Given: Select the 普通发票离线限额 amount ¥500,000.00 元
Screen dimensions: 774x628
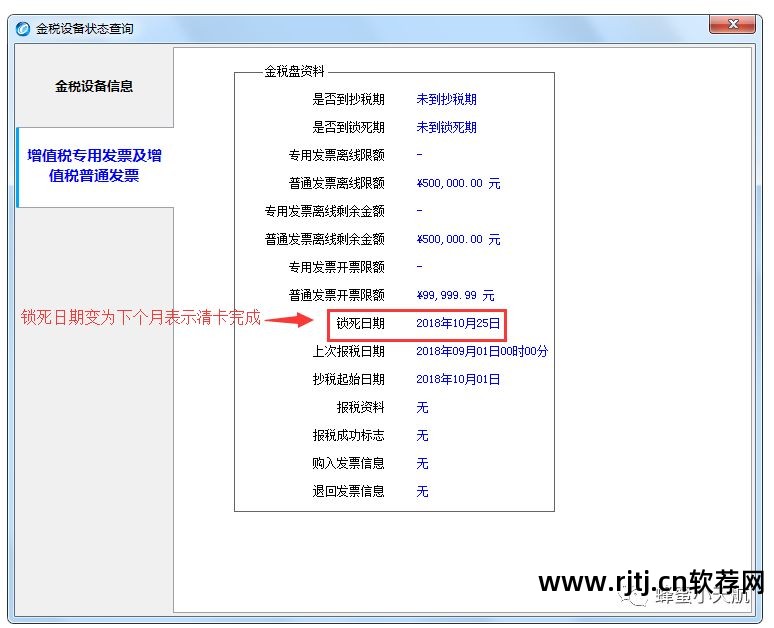Looking at the screenshot, I should pos(458,183).
